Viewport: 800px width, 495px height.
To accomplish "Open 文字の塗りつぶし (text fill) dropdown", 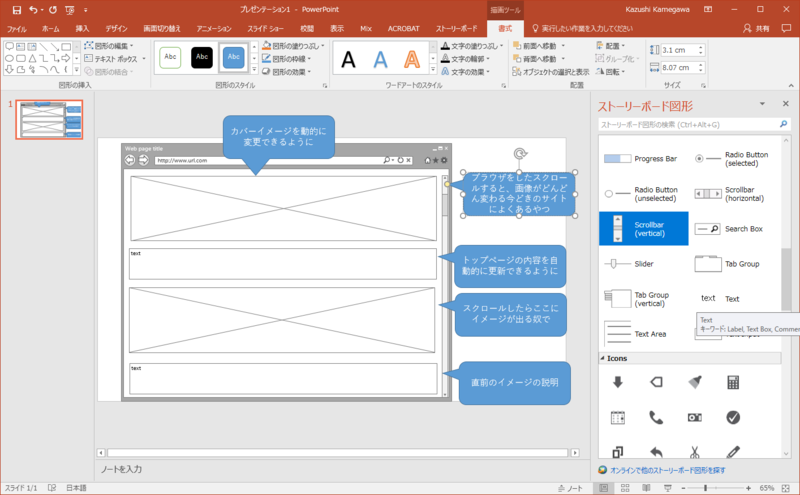I will [472, 46].
